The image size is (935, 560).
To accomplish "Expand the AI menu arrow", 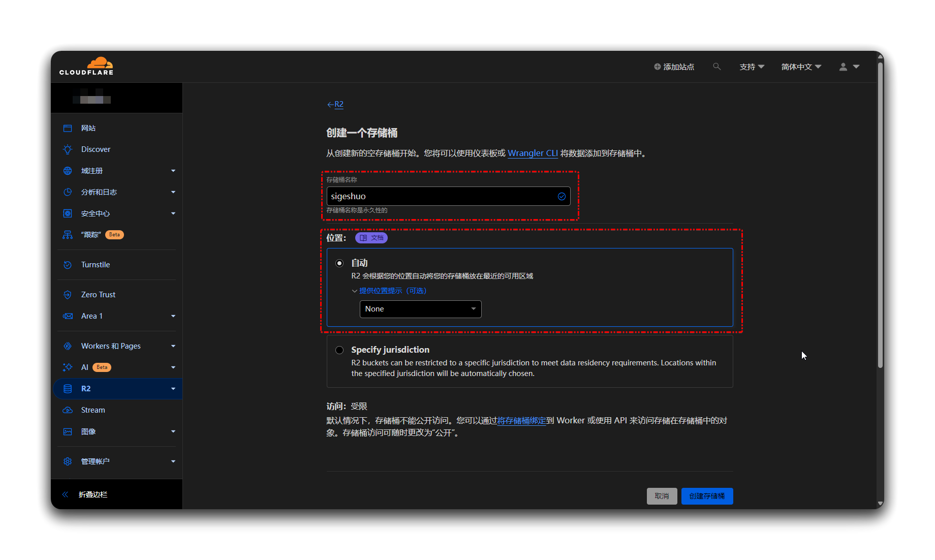I will coord(173,367).
